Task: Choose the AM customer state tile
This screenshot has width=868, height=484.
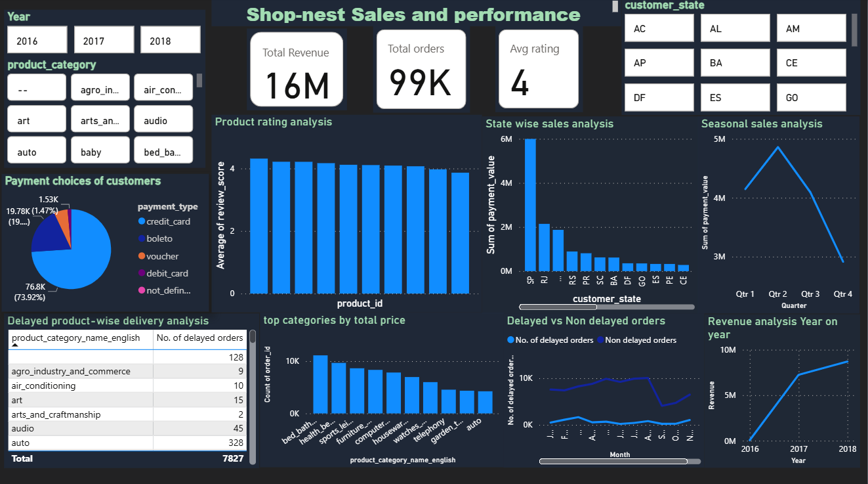Action: (x=812, y=28)
